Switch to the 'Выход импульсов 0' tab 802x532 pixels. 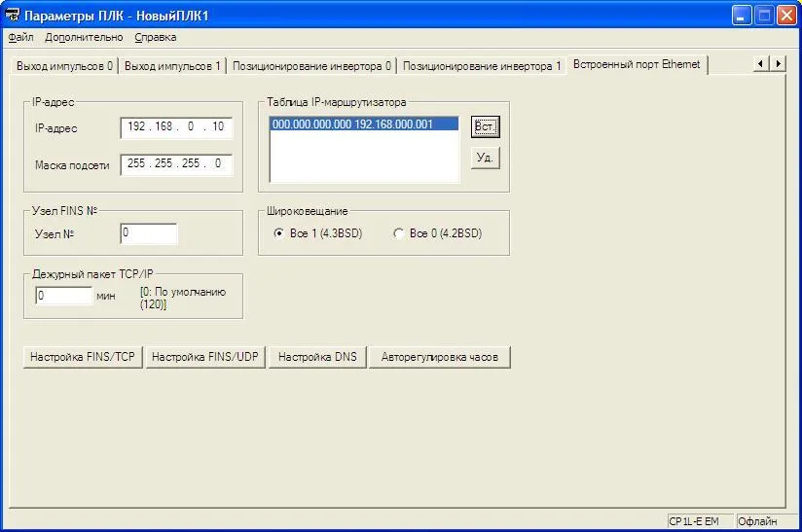click(x=64, y=66)
